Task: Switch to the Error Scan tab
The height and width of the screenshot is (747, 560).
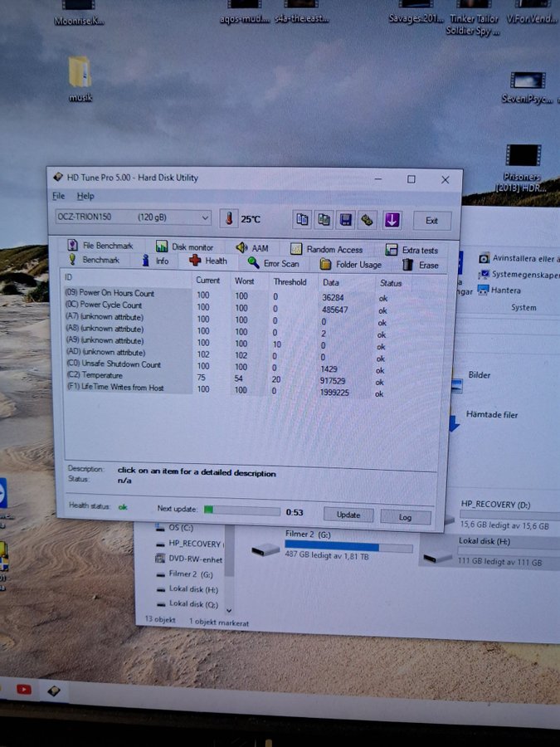Action: pos(273,263)
